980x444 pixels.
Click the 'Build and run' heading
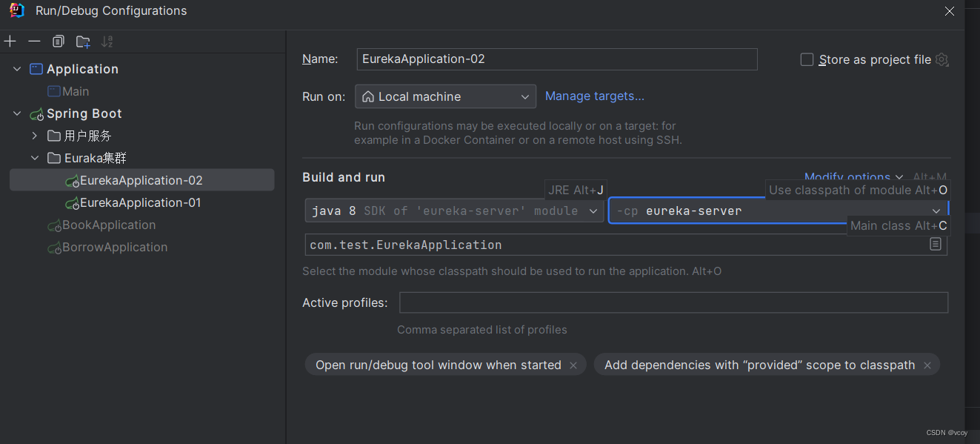click(344, 177)
